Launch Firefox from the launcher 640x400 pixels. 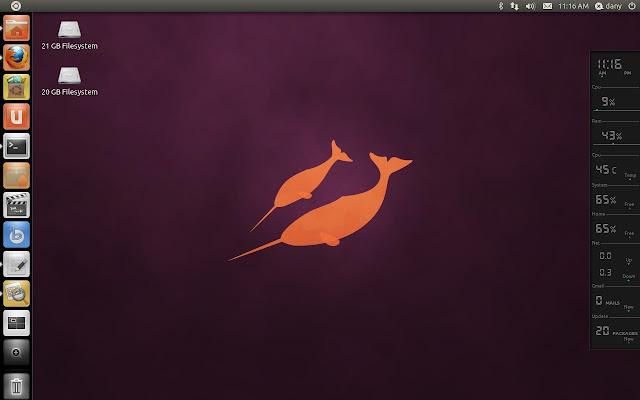coord(16,58)
